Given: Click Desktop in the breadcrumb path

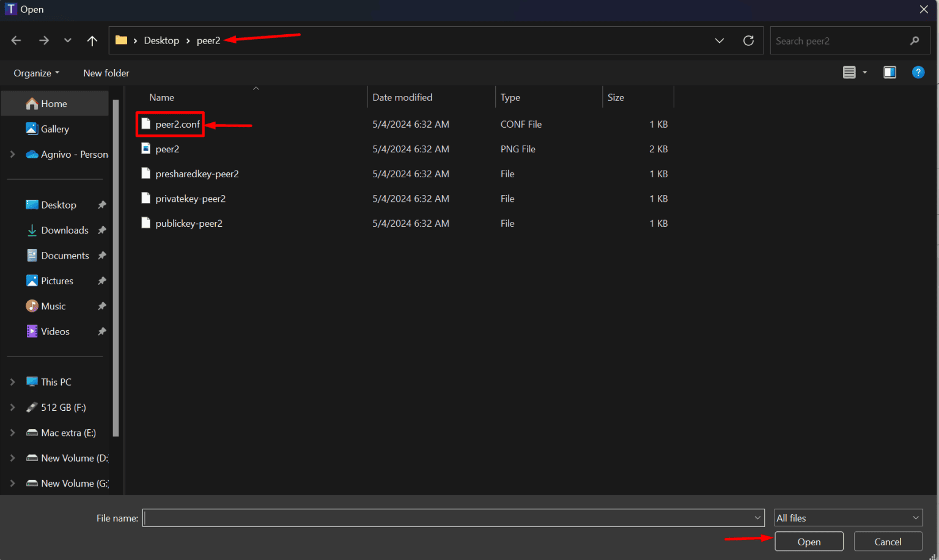Looking at the screenshot, I should click(x=161, y=40).
